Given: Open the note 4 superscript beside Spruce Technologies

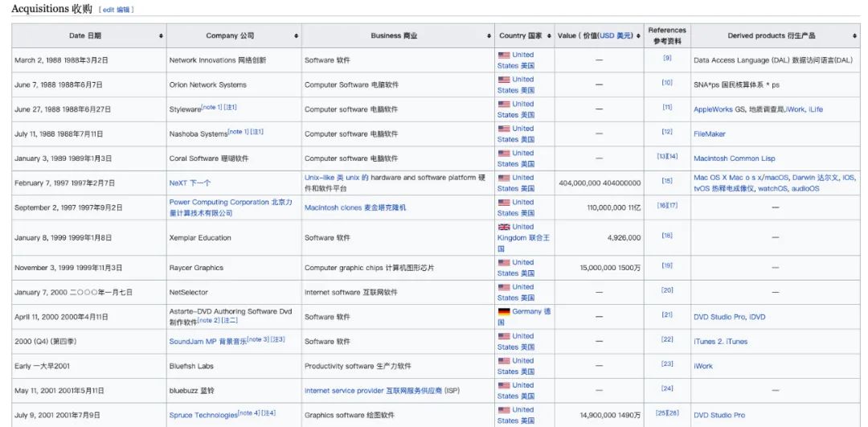Looking at the screenshot, I should point(248,413).
